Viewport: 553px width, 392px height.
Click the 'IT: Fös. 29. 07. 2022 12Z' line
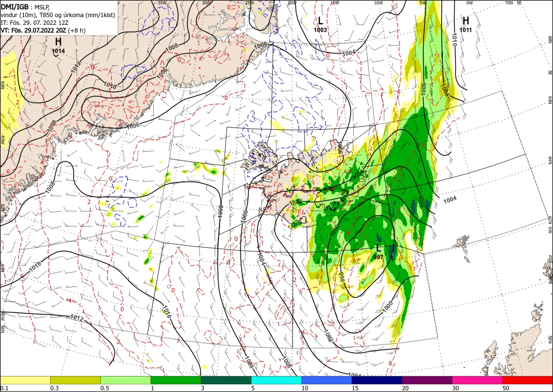(x=34, y=23)
